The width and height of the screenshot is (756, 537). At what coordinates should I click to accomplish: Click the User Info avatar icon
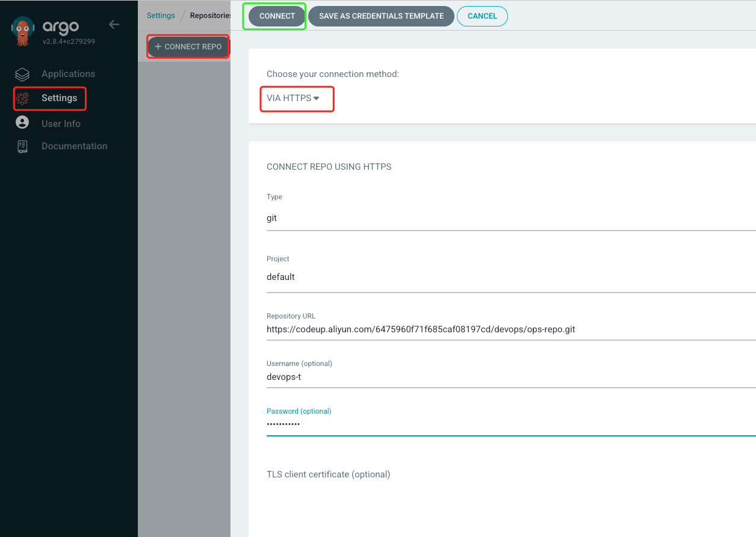tap(22, 123)
